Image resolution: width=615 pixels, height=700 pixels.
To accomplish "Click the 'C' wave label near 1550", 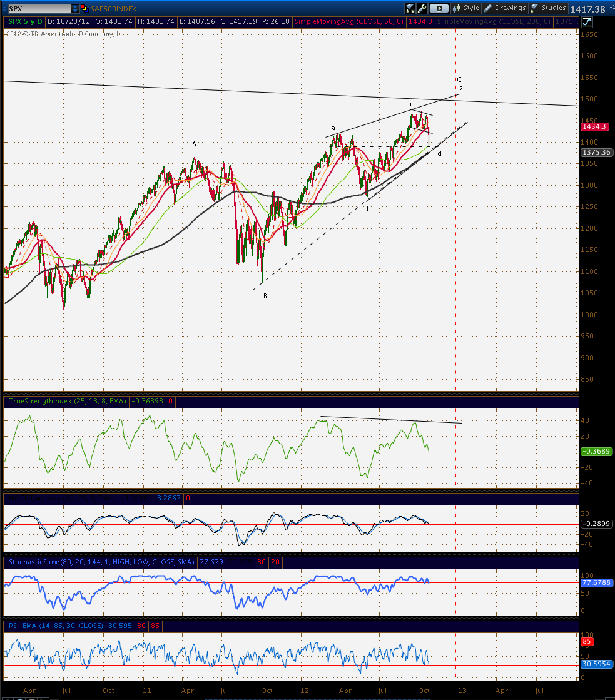I will [x=459, y=79].
